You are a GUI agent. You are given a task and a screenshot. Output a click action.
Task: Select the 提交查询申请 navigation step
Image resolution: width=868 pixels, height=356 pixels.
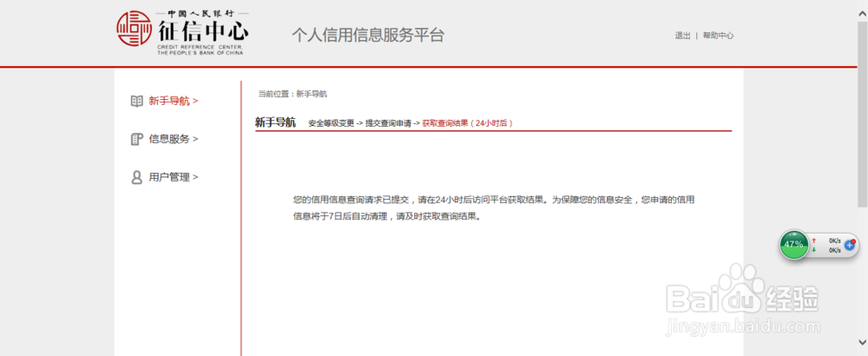pyautogui.click(x=388, y=123)
